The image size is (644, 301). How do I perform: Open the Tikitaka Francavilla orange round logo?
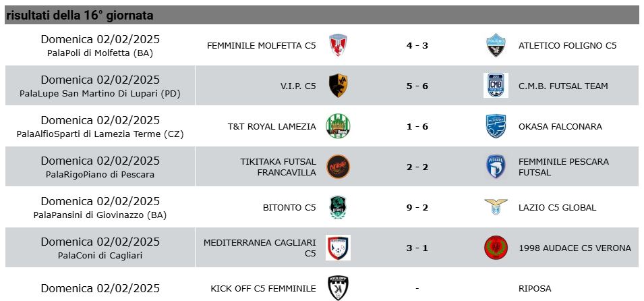[x=338, y=167]
